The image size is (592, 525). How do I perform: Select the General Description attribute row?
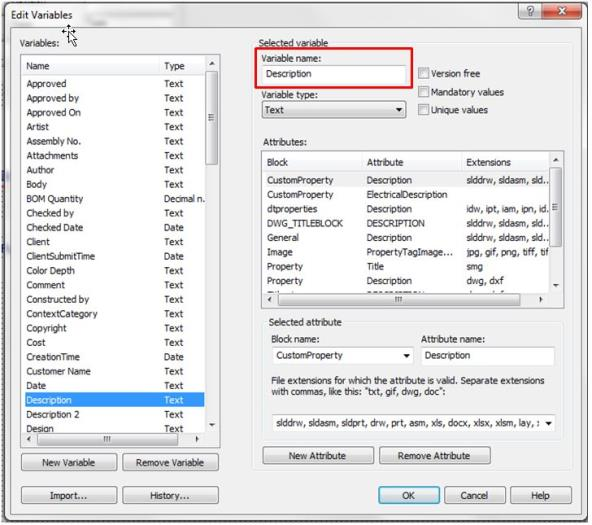pyautogui.click(x=406, y=238)
